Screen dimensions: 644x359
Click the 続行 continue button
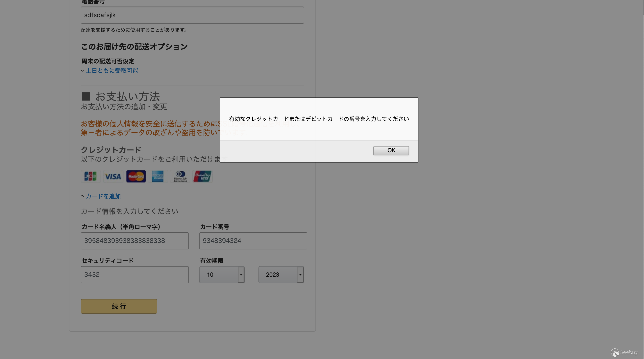119,306
